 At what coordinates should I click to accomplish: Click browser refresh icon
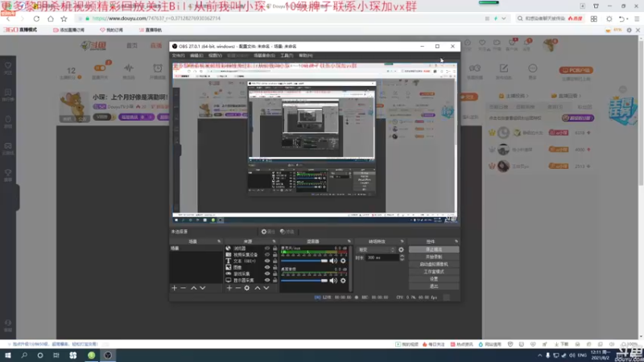coord(36,19)
